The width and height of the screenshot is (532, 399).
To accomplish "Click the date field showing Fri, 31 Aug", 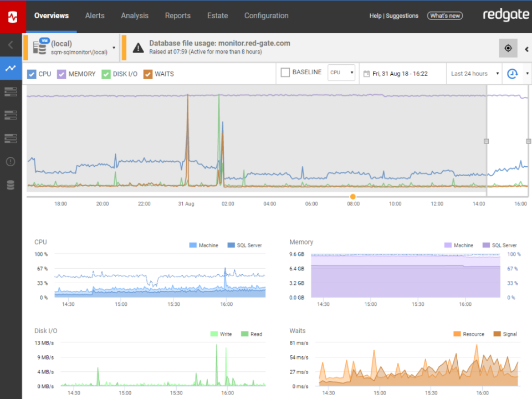I will 403,73.
